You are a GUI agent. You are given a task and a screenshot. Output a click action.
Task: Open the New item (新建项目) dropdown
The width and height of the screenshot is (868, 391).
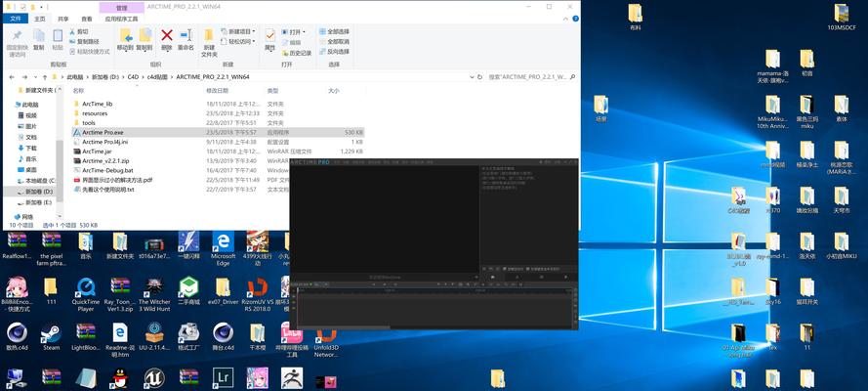[238, 31]
